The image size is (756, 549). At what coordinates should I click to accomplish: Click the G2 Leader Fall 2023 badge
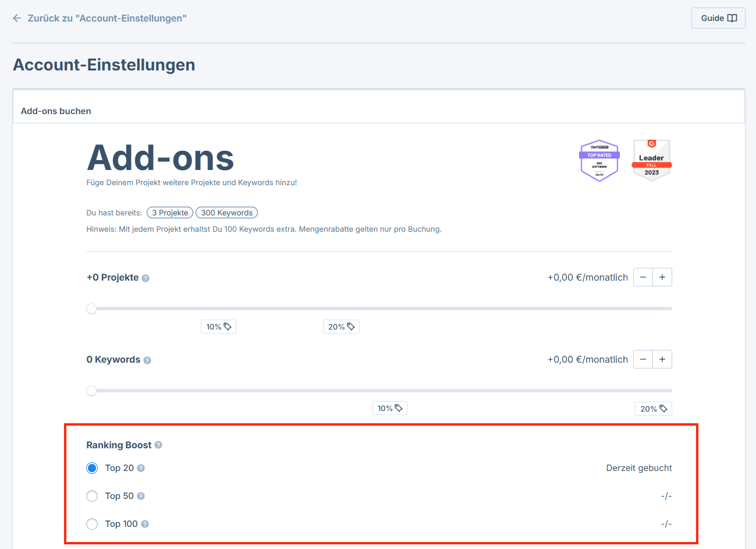(x=651, y=160)
